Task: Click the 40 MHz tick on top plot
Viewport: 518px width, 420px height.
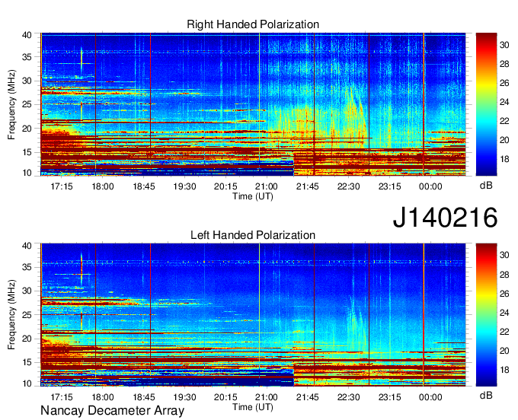Action: [27, 35]
